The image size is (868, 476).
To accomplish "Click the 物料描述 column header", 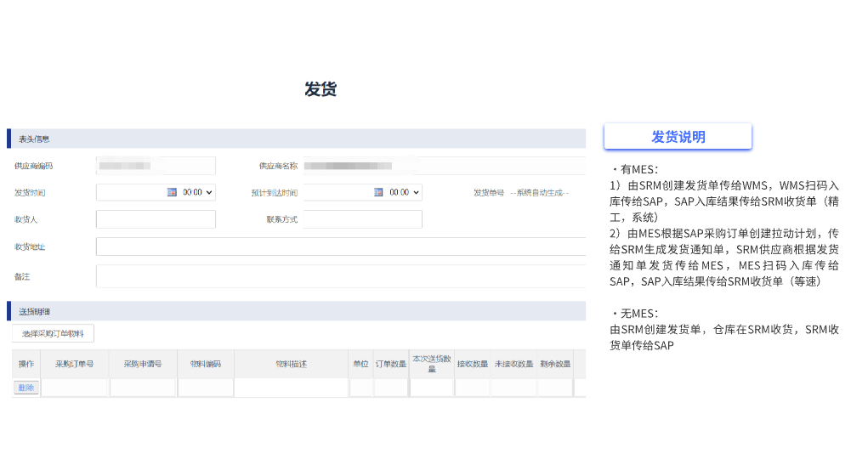I will tap(291, 364).
